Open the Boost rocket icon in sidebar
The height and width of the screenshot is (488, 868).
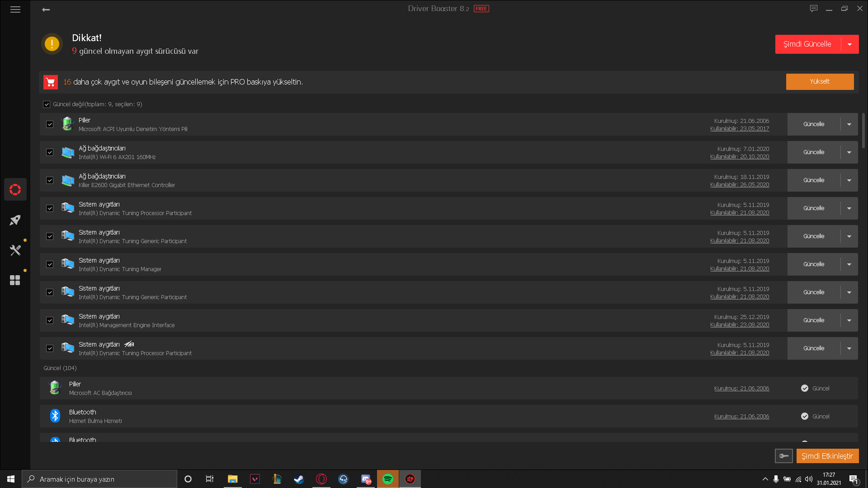pos(15,220)
